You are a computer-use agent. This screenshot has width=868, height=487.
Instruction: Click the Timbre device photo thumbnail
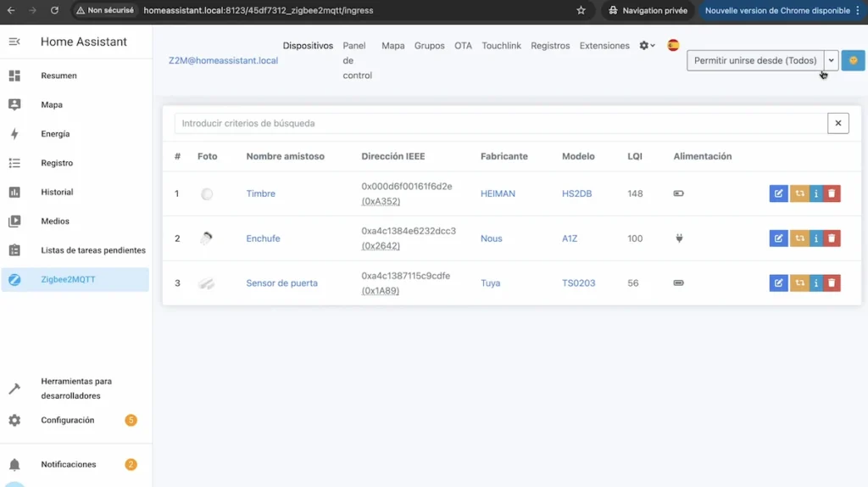207,194
